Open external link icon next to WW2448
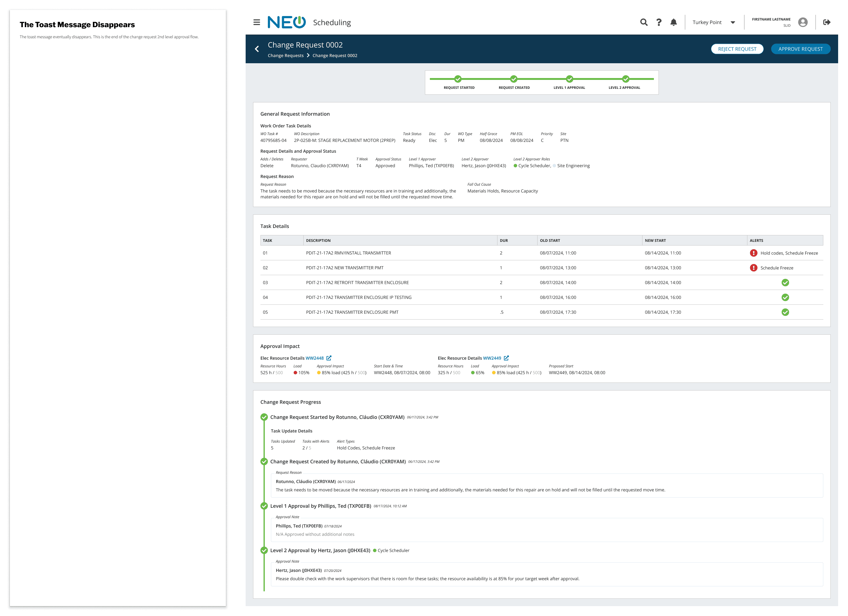848x616 pixels. [329, 358]
